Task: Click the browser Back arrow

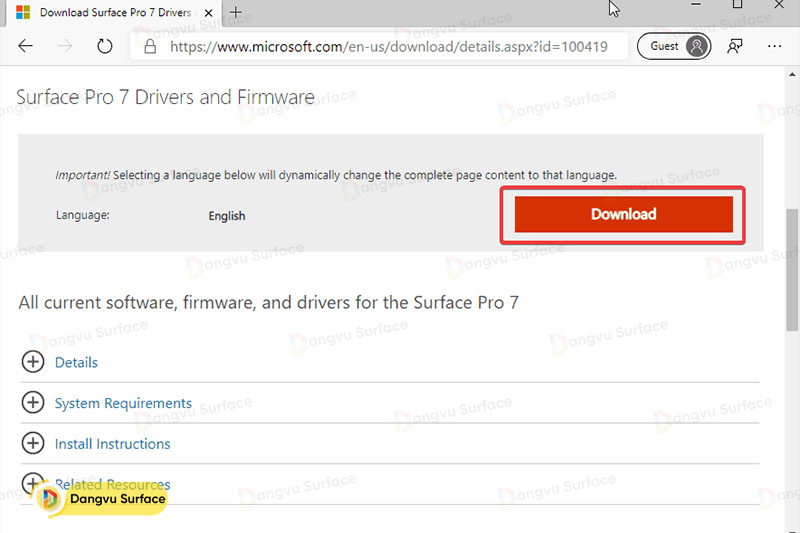Action: point(26,47)
